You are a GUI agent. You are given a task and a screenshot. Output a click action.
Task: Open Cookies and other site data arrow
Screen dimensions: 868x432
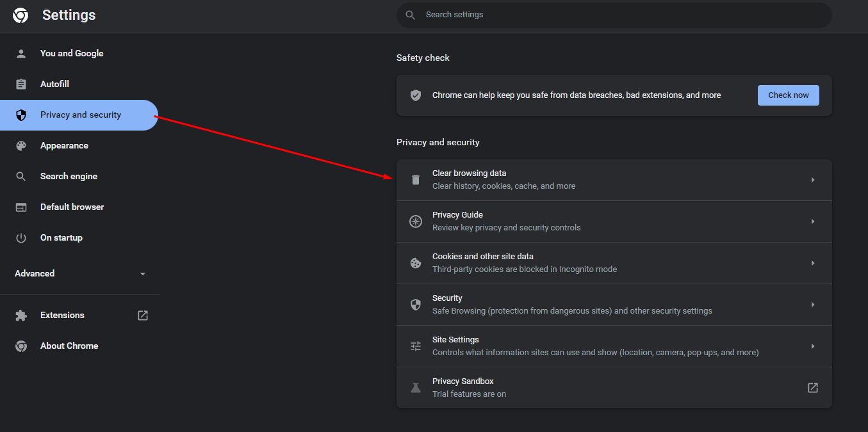point(813,263)
